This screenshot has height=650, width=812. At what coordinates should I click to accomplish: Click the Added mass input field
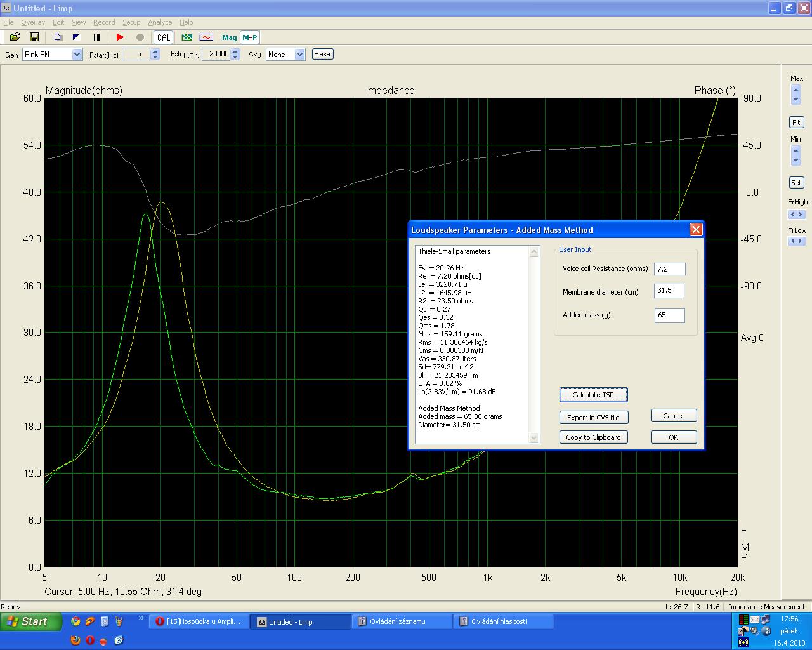[669, 315]
